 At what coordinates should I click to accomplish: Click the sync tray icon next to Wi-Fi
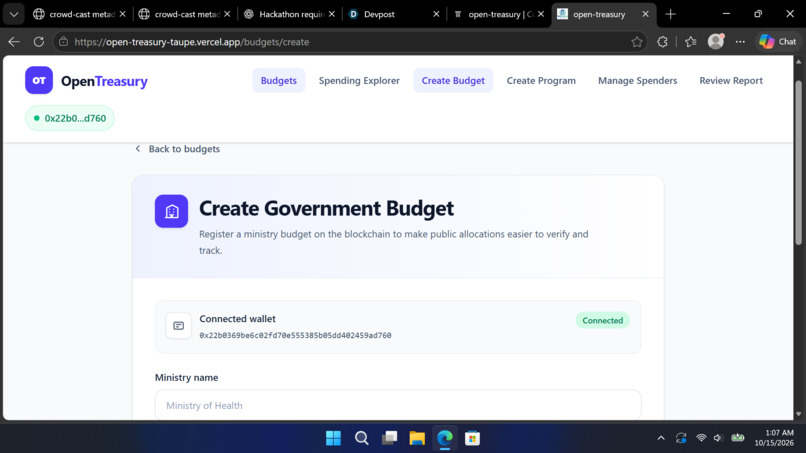[681, 438]
